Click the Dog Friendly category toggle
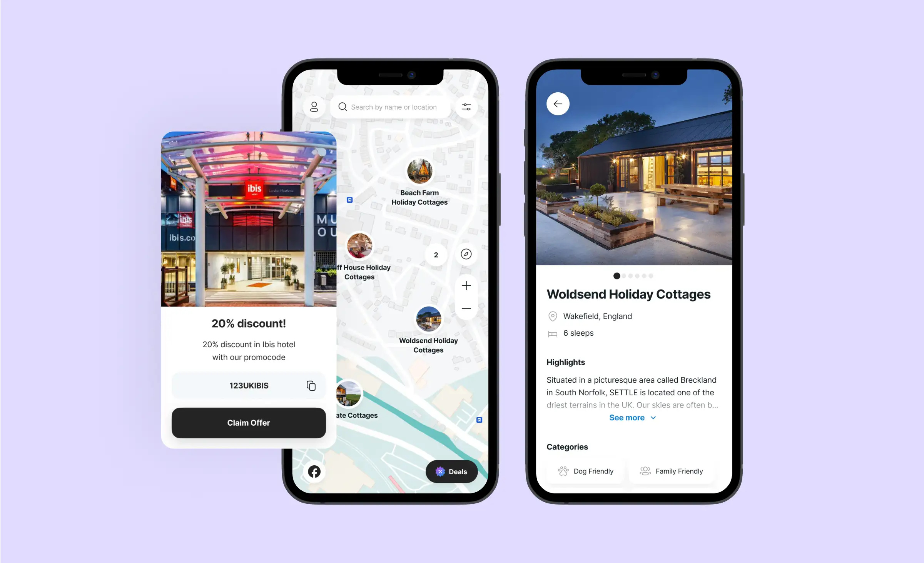 coord(585,471)
